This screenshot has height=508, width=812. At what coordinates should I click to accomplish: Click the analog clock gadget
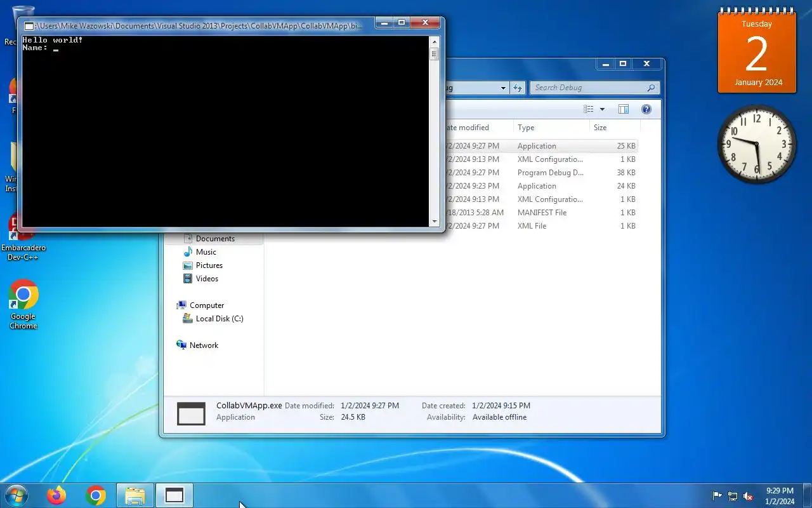pyautogui.click(x=757, y=145)
